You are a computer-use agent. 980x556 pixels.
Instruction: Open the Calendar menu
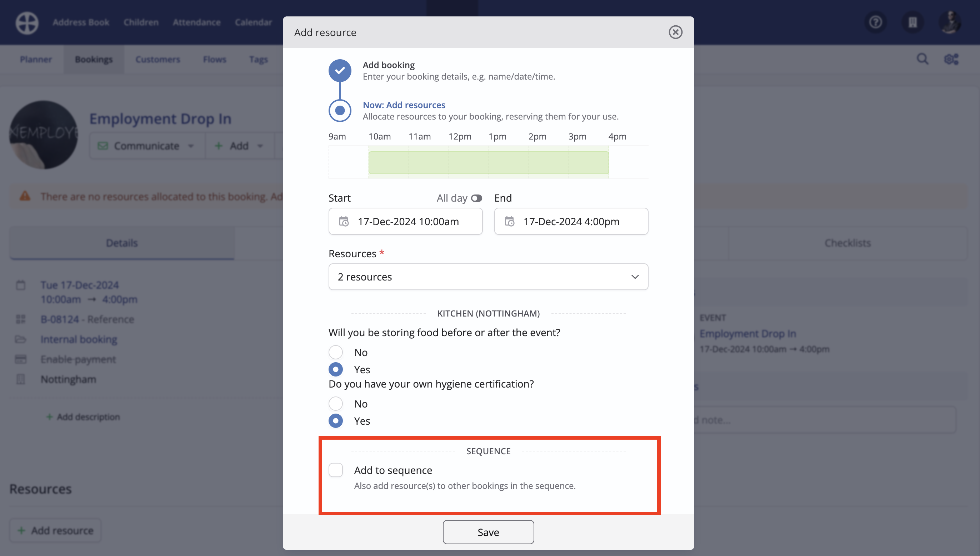coord(253,22)
